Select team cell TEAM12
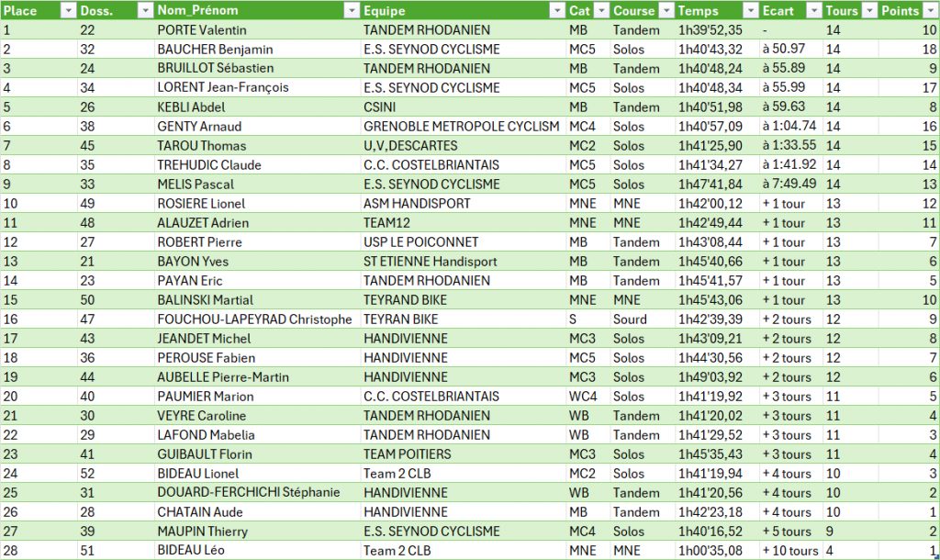Screen dimensions: 940x560 [x=464, y=222]
